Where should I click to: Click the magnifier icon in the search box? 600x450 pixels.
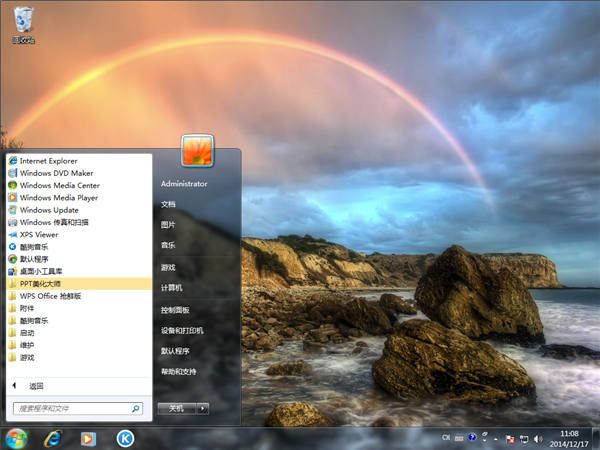coord(136,409)
